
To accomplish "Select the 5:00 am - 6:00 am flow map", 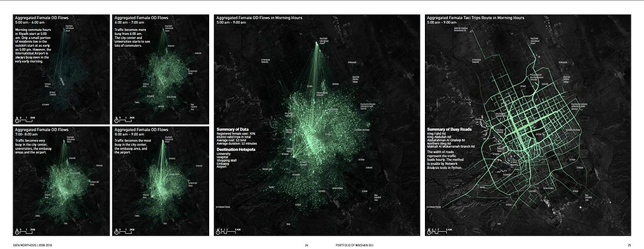I will [61, 69].
